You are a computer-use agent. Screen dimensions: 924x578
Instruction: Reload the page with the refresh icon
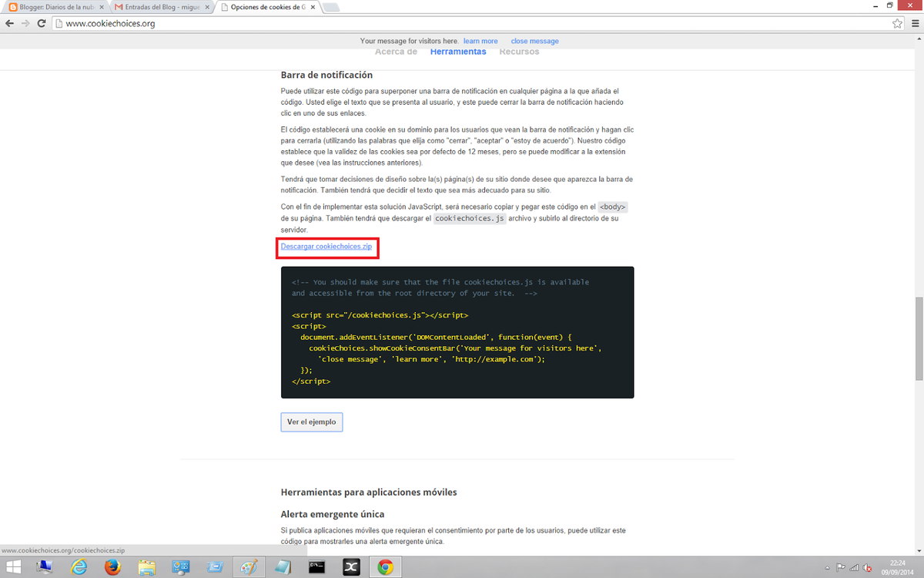click(42, 23)
